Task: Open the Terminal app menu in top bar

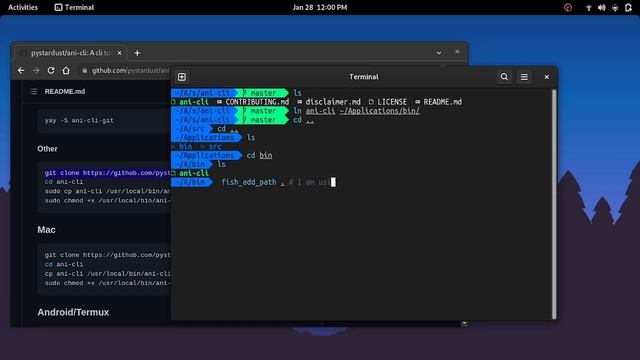Action: click(x=74, y=7)
